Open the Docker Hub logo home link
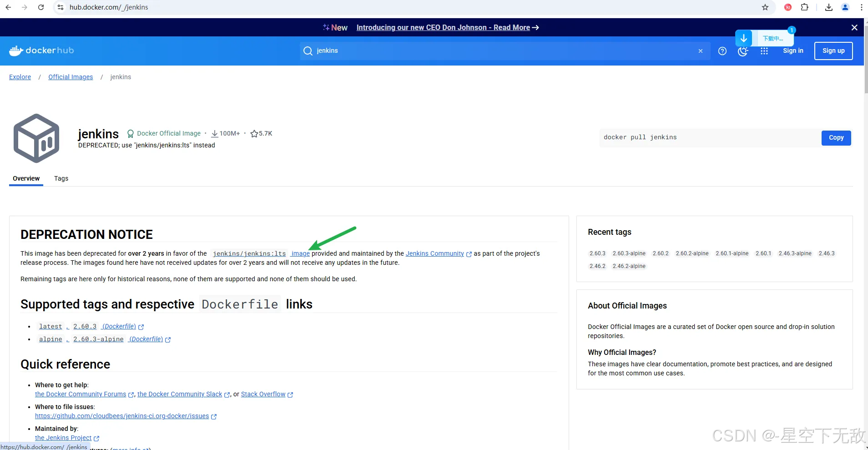Image resolution: width=868 pixels, height=450 pixels. coord(41,51)
